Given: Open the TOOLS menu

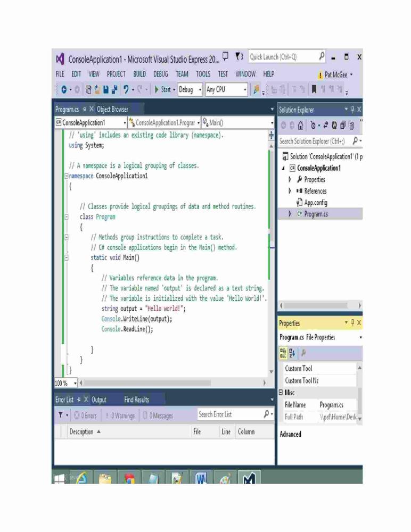Looking at the screenshot, I should 203,74.
